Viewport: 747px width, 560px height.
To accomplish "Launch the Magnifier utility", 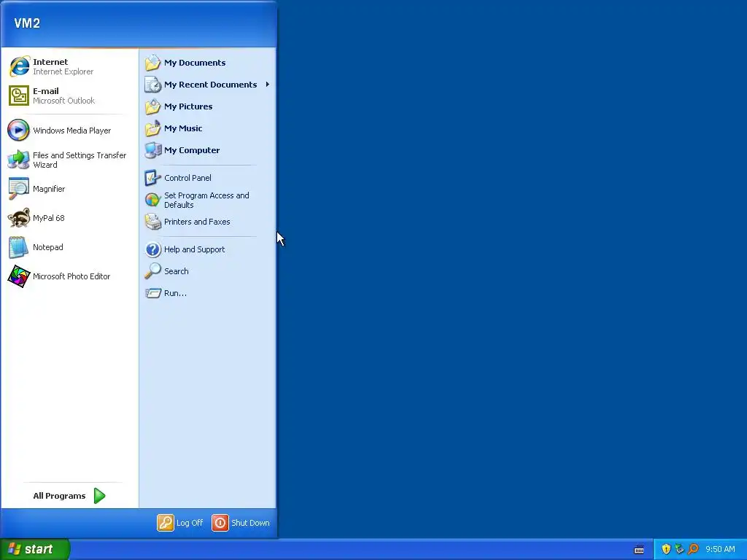I will (x=69, y=189).
